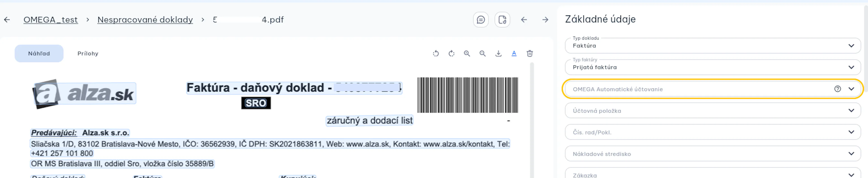Toggle the text highlight A icon
This screenshot has width=868, height=178.
click(514, 53)
